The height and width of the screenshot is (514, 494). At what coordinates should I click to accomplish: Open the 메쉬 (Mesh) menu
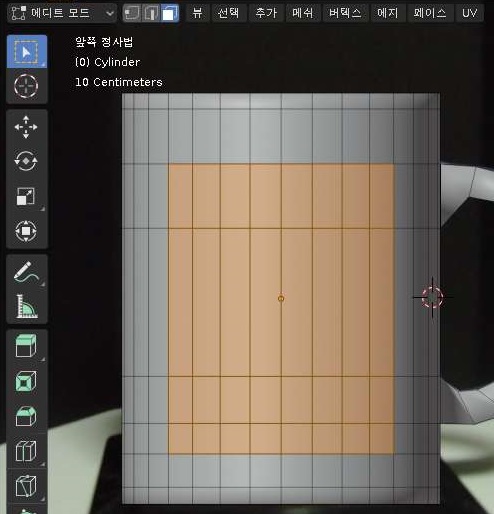point(303,13)
